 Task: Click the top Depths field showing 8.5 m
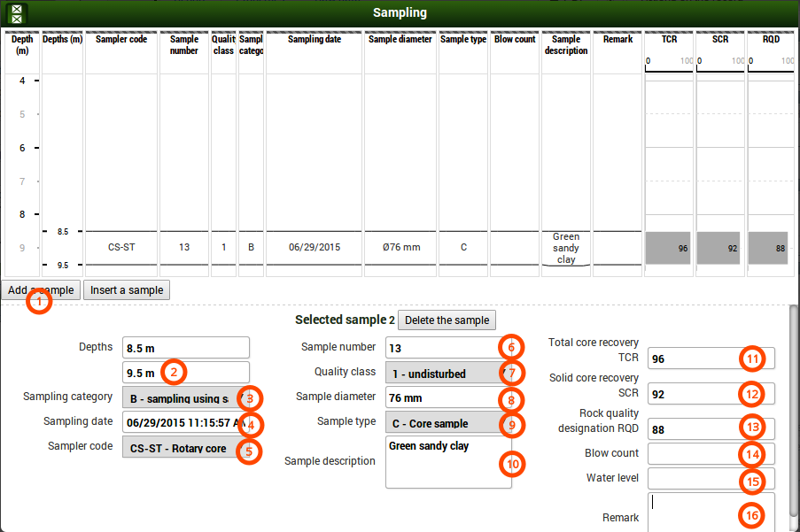point(185,348)
